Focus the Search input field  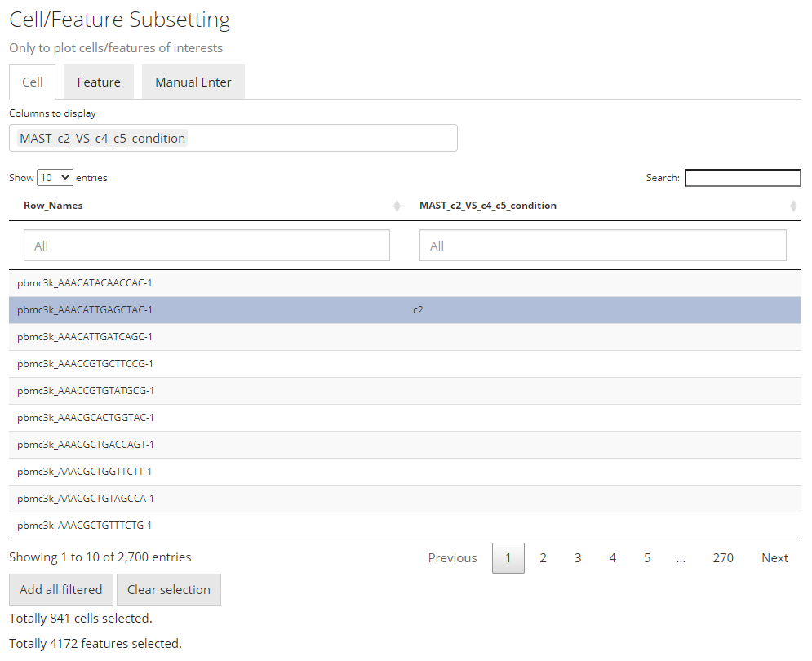tap(743, 178)
